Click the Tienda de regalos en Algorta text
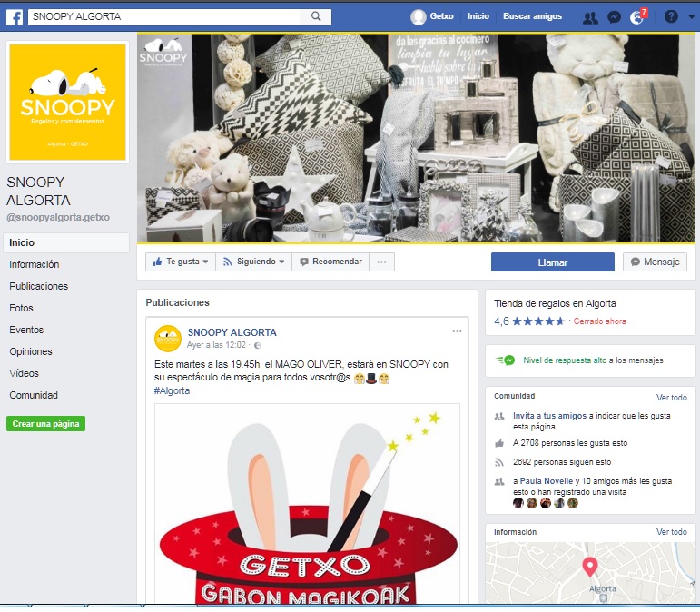 555,303
